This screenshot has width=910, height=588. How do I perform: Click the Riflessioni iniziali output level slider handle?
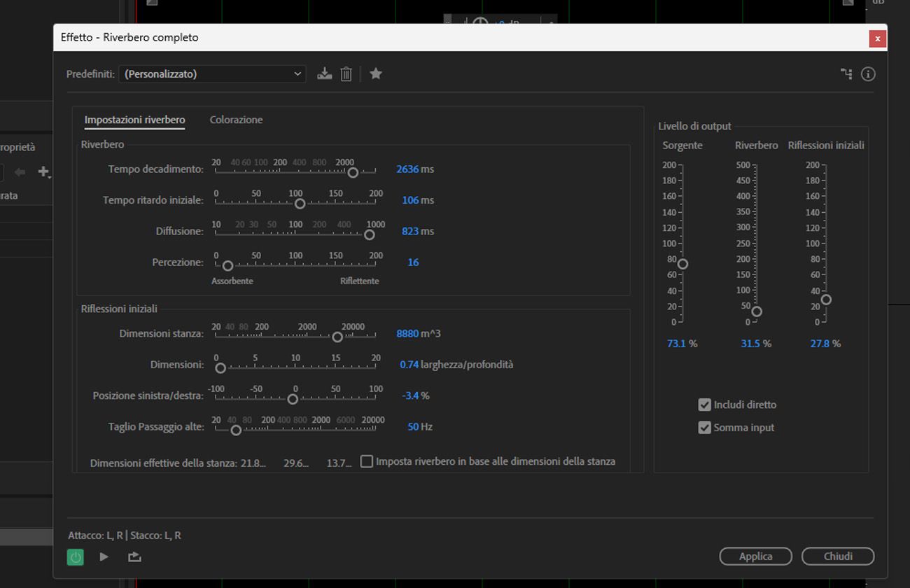point(826,300)
